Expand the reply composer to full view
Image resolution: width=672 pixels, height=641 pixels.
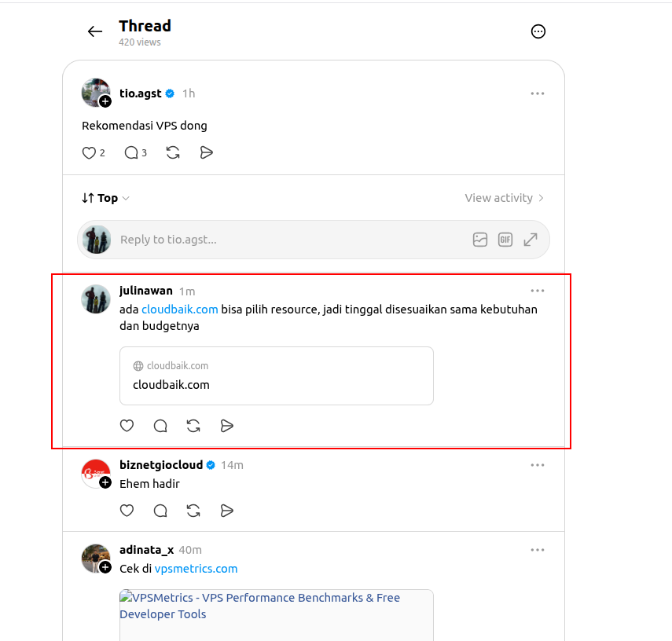coord(531,240)
